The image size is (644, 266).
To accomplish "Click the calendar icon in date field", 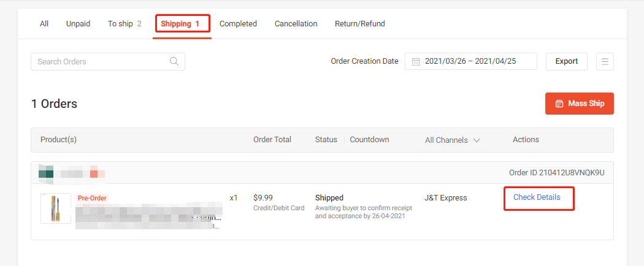I will coord(416,61).
